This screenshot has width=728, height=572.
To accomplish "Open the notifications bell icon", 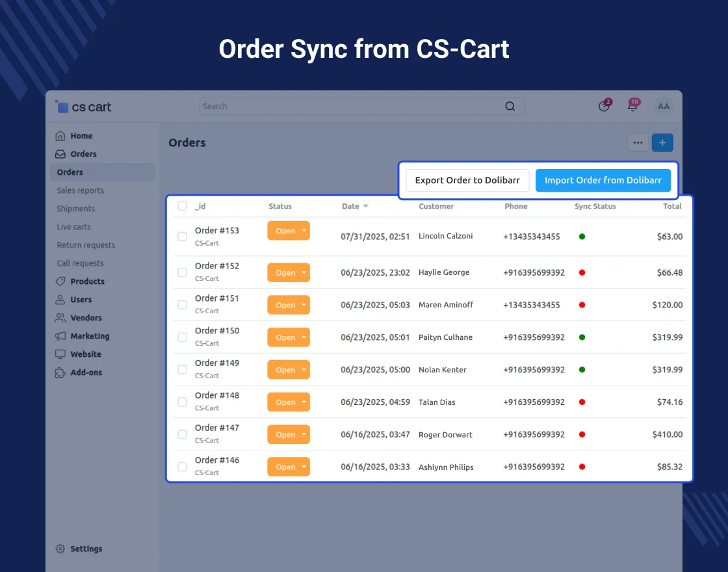I will (632, 107).
